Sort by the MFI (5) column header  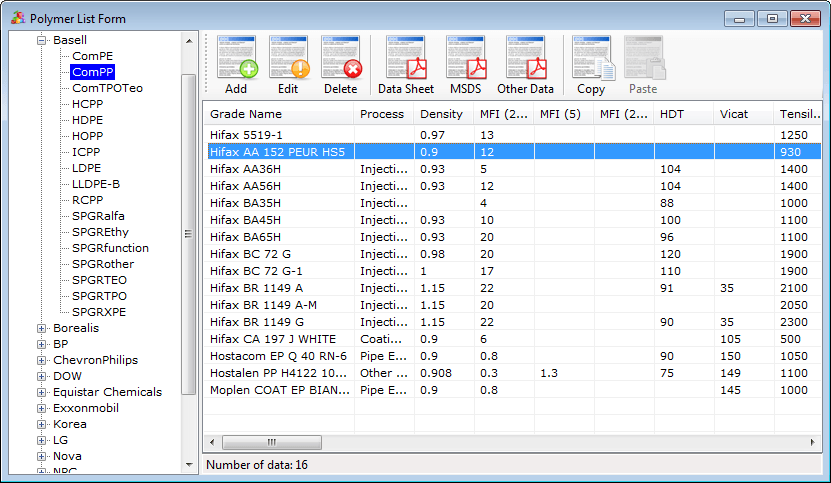[564, 114]
